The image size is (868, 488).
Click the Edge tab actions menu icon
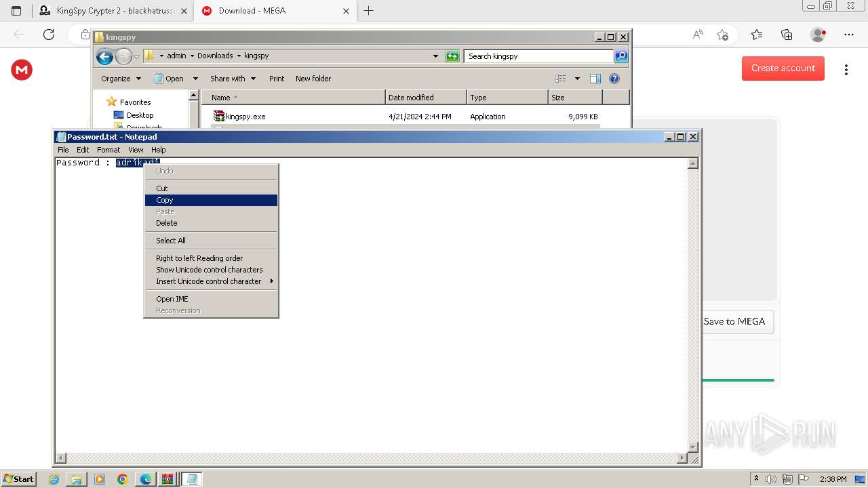pos(16,11)
